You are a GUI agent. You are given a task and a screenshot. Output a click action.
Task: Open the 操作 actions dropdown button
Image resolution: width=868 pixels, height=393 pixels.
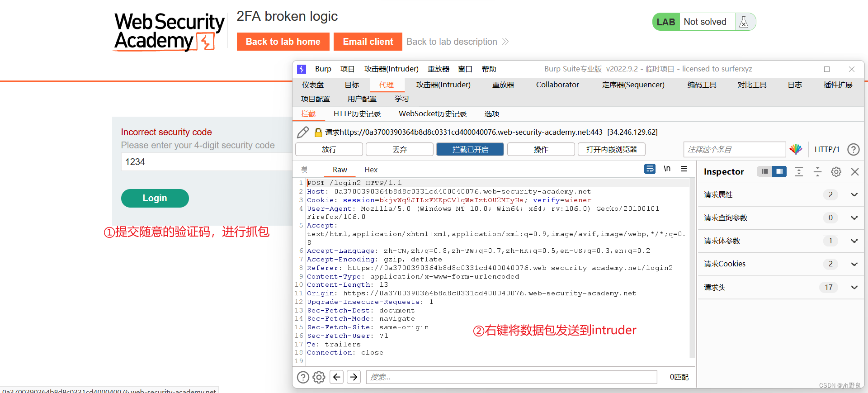point(541,149)
